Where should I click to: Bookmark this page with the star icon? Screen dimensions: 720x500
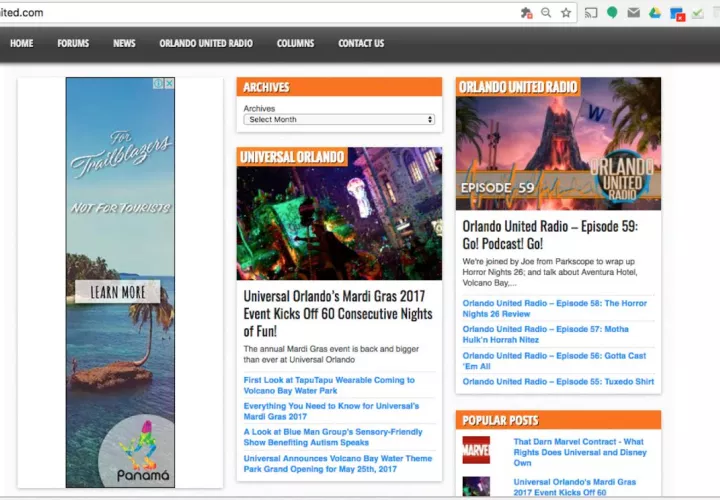[566, 13]
